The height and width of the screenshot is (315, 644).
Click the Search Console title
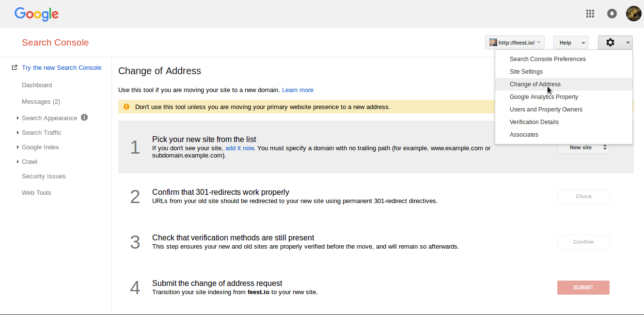(55, 43)
